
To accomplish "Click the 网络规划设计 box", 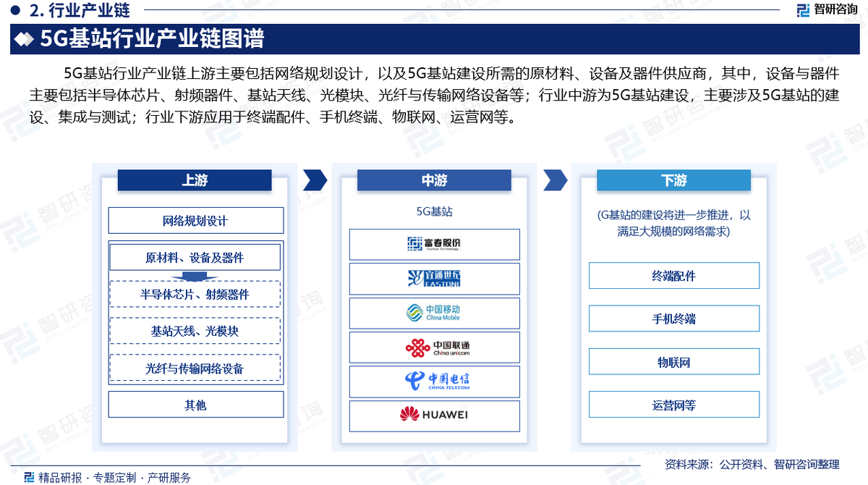I will (x=195, y=220).
